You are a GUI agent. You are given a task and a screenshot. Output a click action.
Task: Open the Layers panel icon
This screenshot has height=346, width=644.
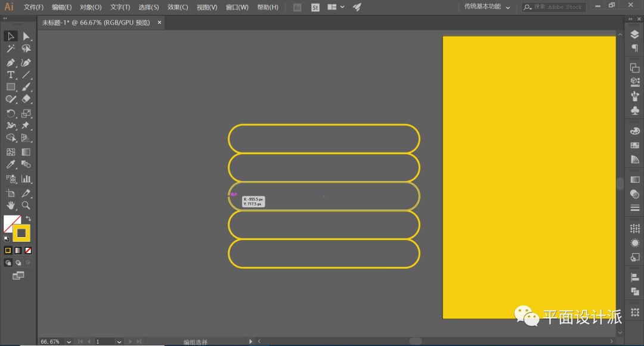click(x=634, y=35)
